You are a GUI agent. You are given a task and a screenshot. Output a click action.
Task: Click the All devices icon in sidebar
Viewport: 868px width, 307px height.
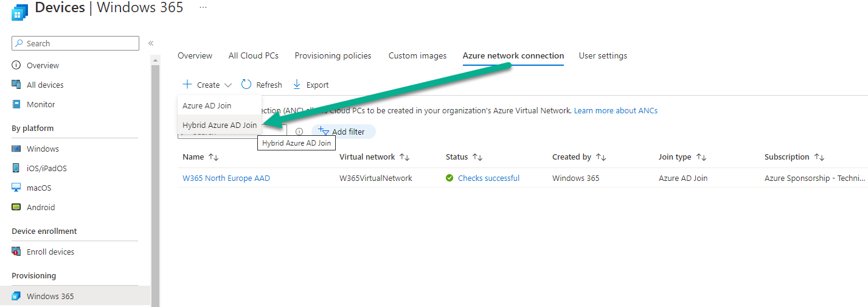[x=16, y=85]
